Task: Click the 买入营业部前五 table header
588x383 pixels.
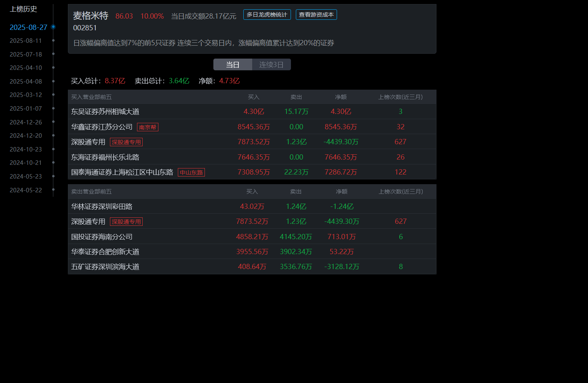Action: (x=91, y=97)
